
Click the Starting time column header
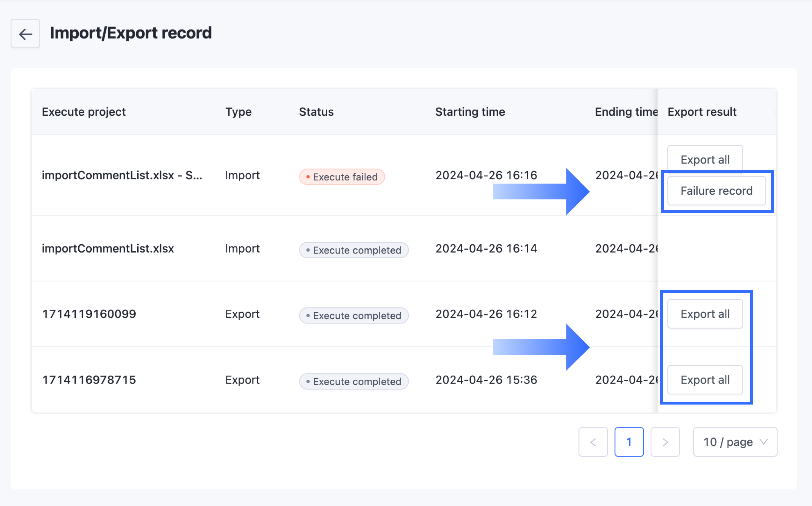(470, 112)
